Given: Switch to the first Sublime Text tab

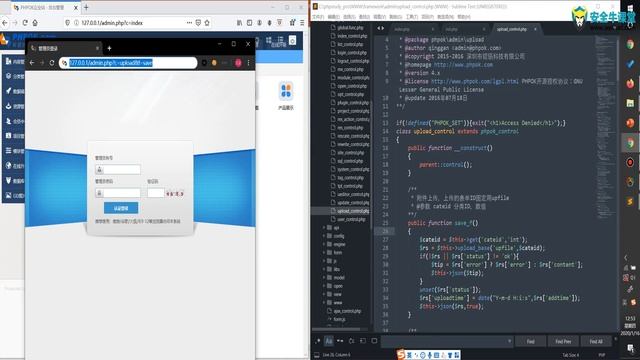Looking at the screenshot, I should coord(403,29).
